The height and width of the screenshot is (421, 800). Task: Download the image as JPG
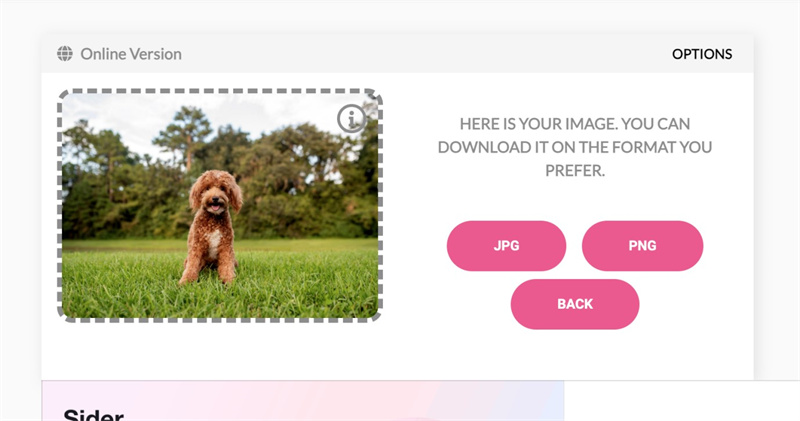(x=506, y=245)
